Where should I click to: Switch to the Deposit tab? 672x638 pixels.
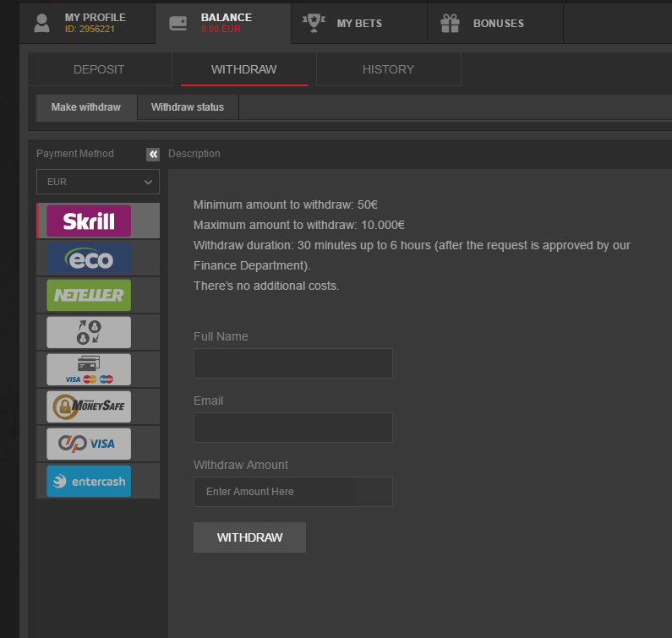(x=100, y=69)
